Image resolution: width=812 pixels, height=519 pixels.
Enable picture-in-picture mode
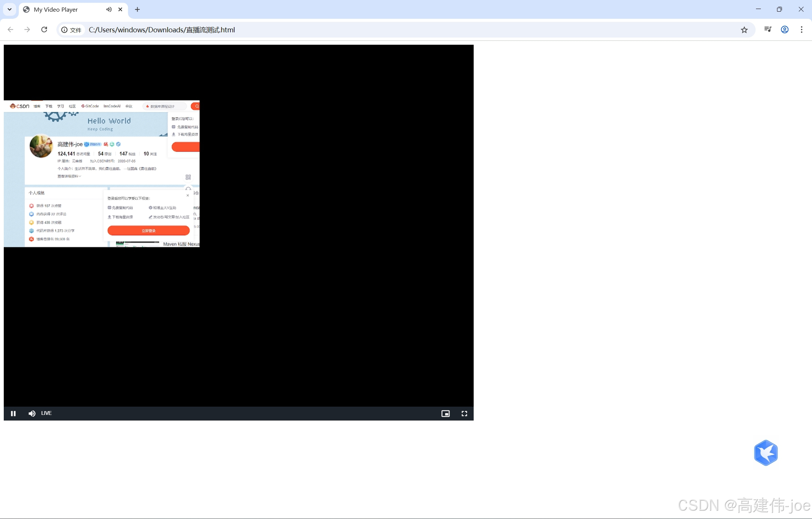pos(445,413)
